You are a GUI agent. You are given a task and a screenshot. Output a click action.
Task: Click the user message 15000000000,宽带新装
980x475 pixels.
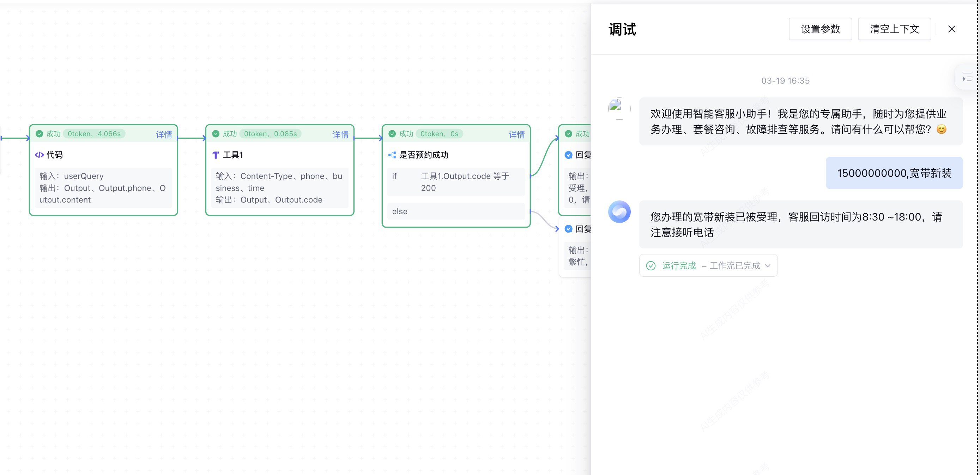click(894, 173)
